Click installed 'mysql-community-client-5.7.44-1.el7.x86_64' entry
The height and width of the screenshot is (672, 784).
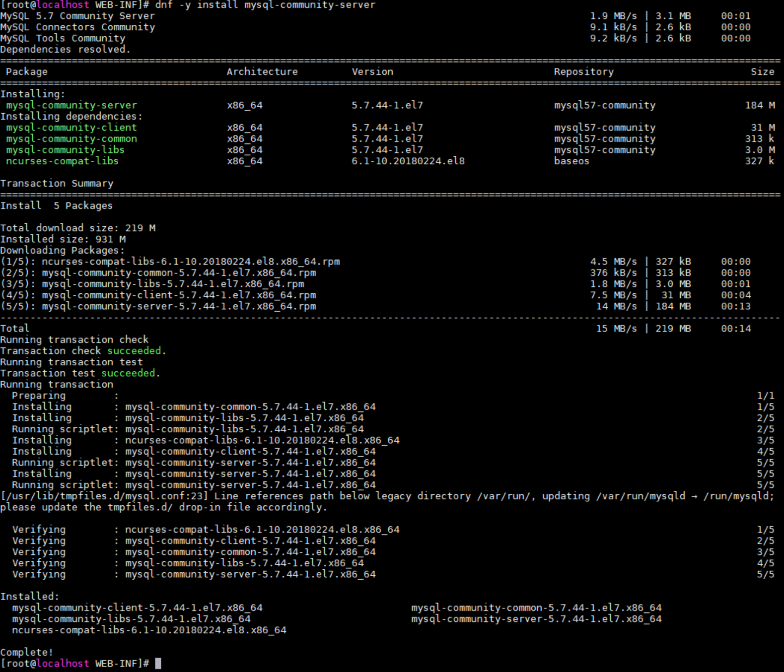point(138,608)
